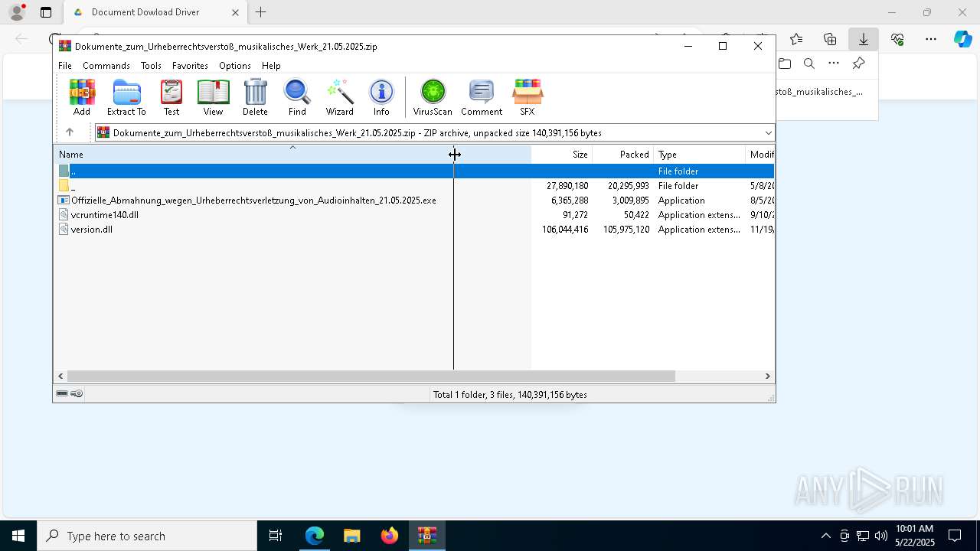Image resolution: width=980 pixels, height=551 pixels.
Task: Click the WinRAR taskbar icon
Action: point(427,536)
